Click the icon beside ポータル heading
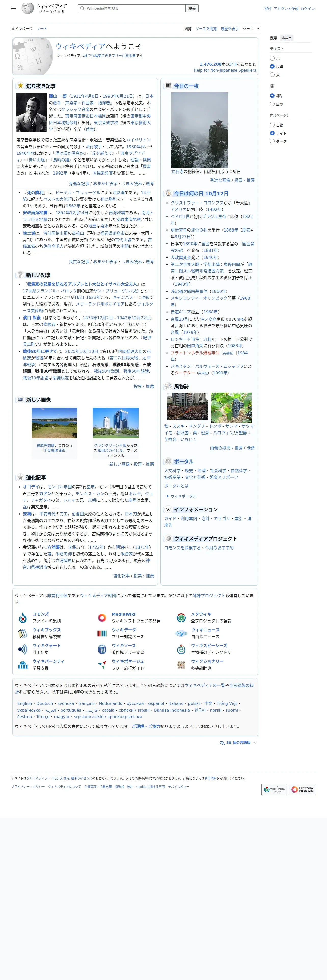The height and width of the screenshot is (980, 327). [168, 461]
